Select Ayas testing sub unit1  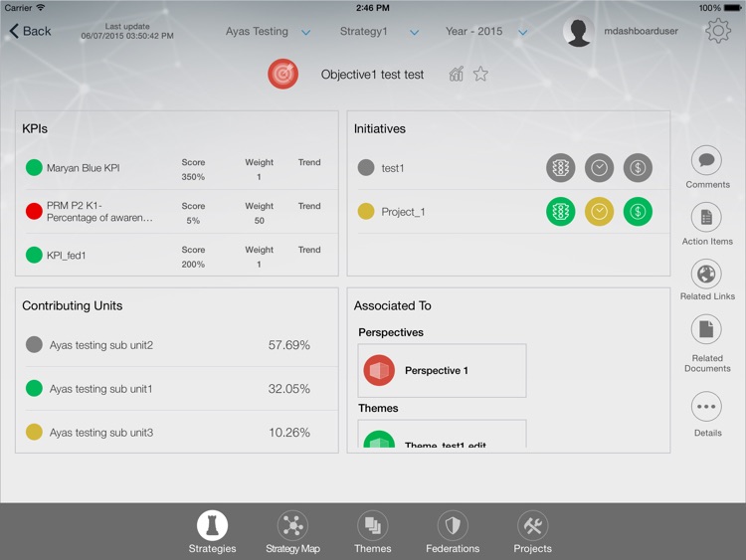point(182,389)
